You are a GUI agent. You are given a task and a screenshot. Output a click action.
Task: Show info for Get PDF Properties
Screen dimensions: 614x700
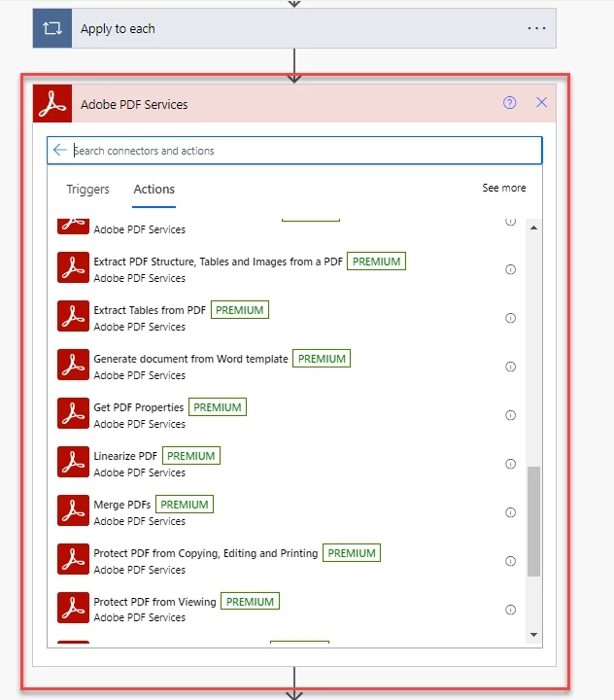[x=510, y=415]
